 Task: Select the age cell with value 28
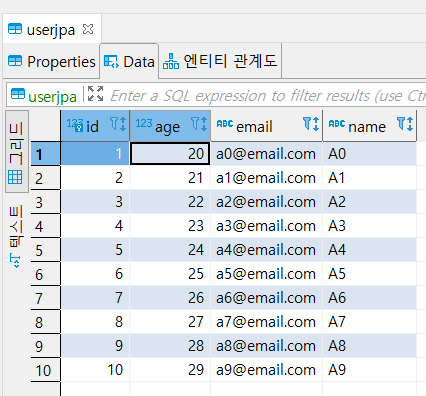pyautogui.click(x=170, y=346)
